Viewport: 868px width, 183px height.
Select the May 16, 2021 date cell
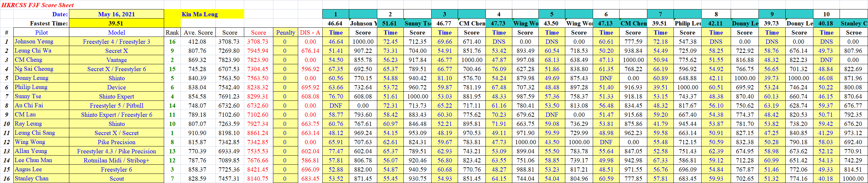(x=116, y=14)
